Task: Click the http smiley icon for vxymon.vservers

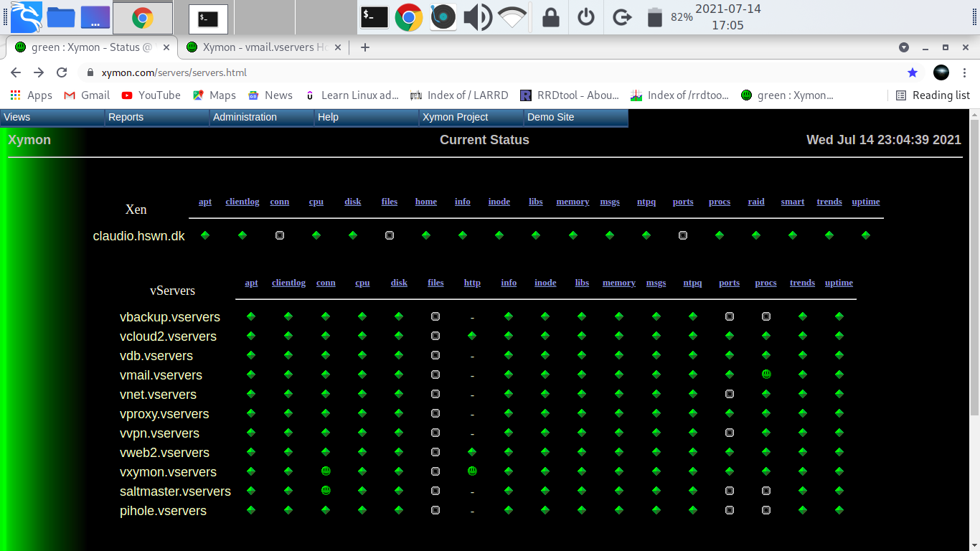Action: [x=472, y=471]
